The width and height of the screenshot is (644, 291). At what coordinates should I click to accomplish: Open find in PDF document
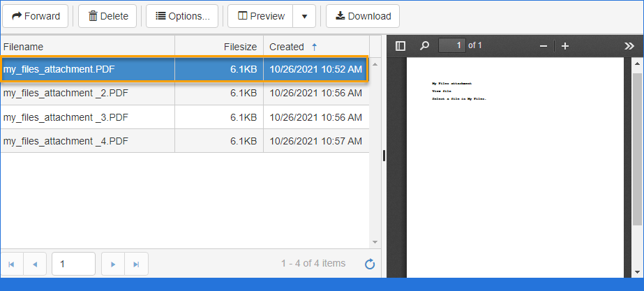[424, 46]
